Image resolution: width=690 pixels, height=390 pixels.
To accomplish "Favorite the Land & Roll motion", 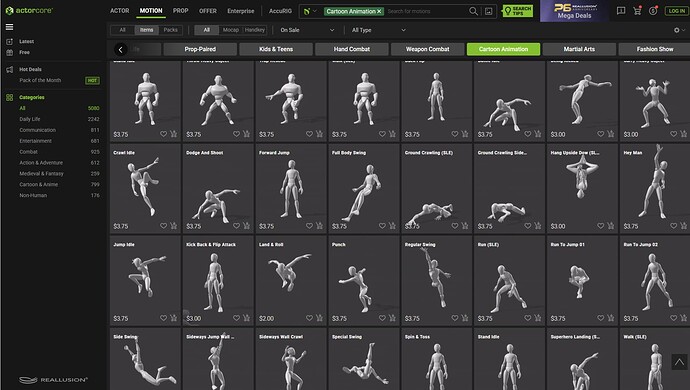I will click(309, 318).
